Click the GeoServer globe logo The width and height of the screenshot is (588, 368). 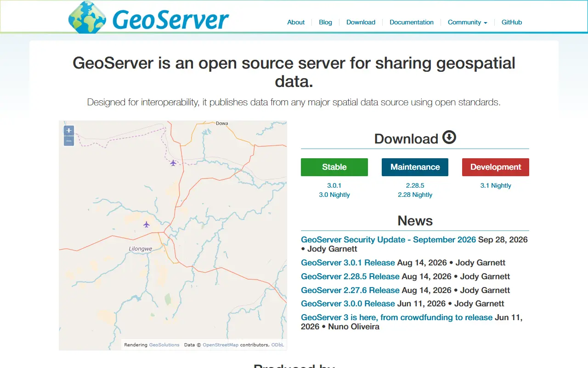tap(87, 17)
